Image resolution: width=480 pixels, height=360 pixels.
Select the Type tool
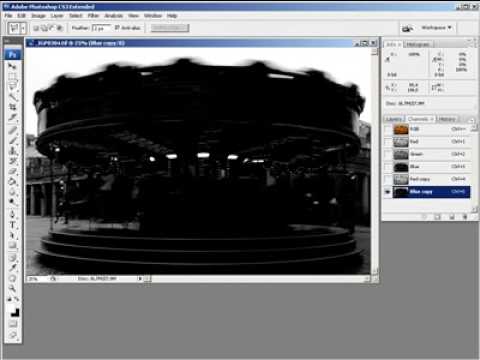click(x=13, y=225)
